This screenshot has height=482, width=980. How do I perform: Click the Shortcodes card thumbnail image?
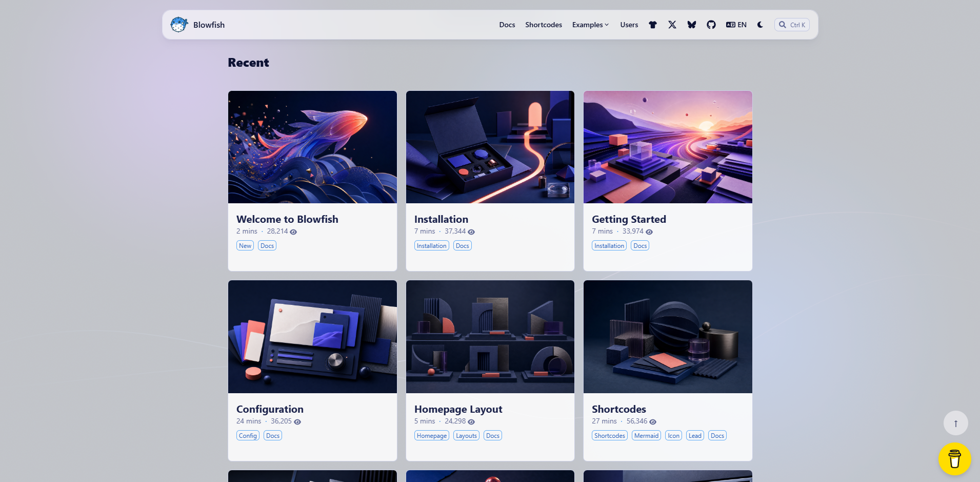[x=668, y=337]
